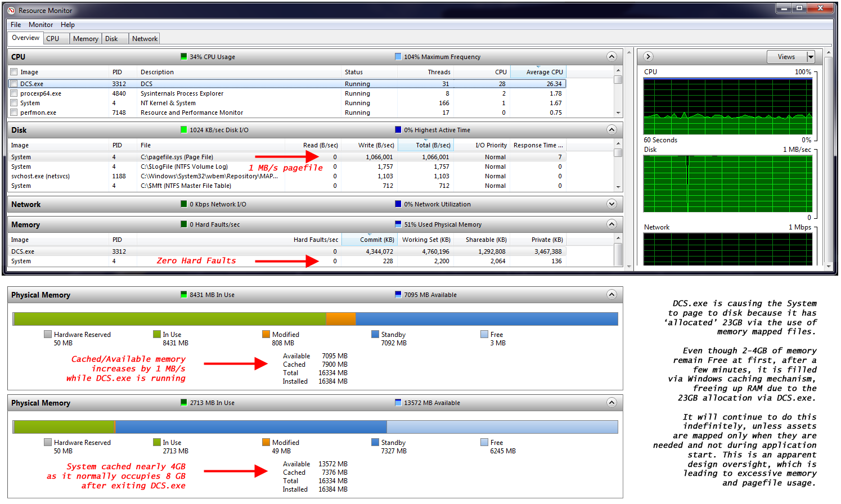Click the Free 6245 MB legend swatch
841x504 pixels.
pos(484,442)
